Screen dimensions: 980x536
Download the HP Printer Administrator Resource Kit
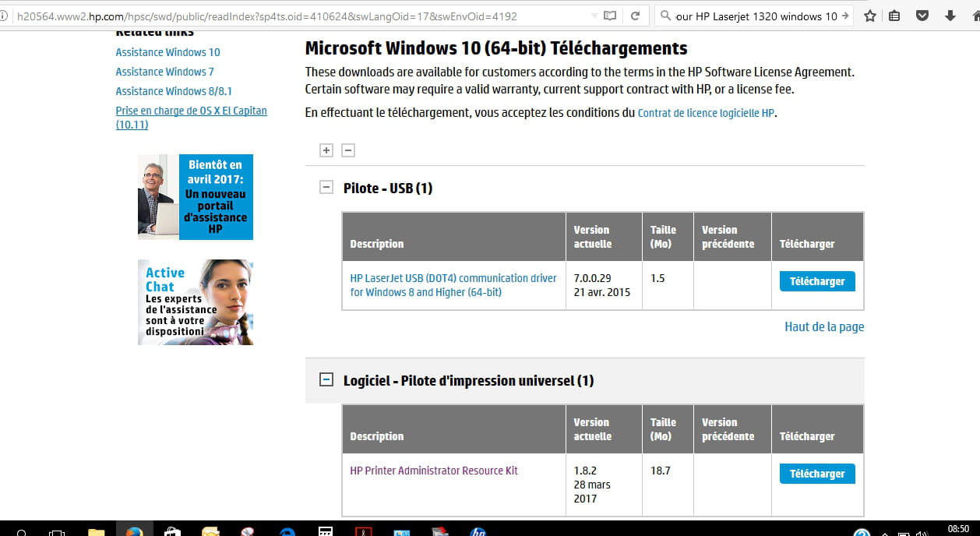817,474
